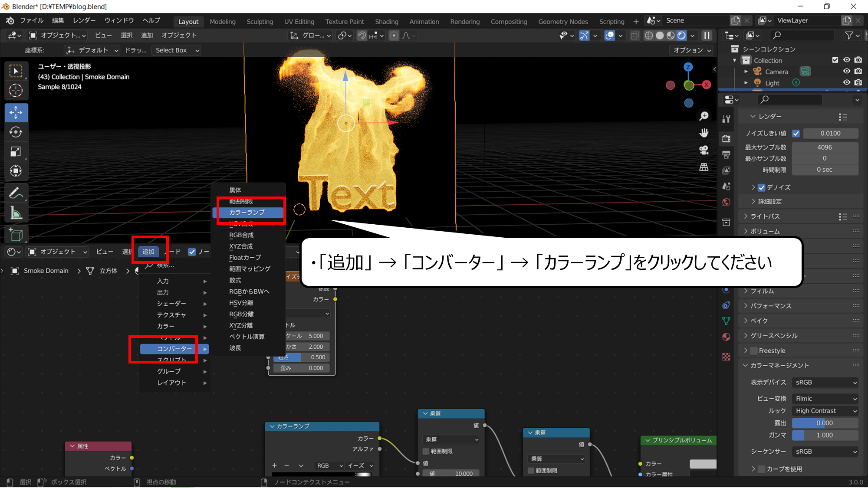Open 表示デバイス sRGB dropdown
Image resolution: width=868 pixels, height=488 pixels.
click(825, 383)
